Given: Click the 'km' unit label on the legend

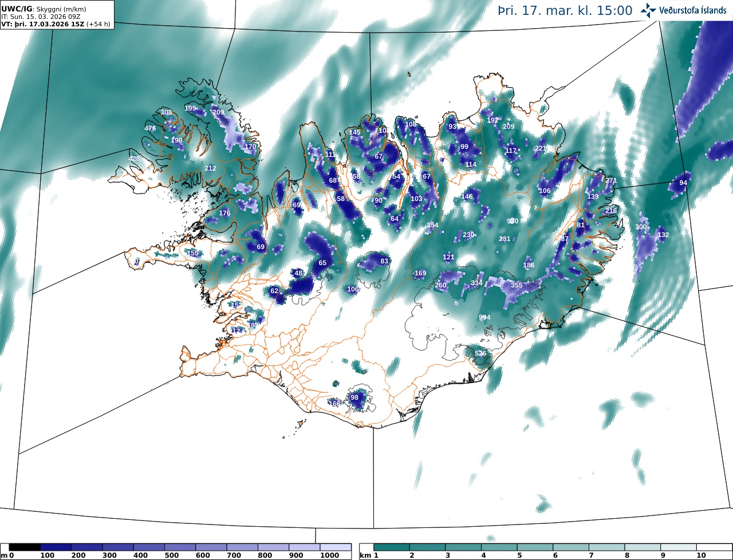Looking at the screenshot, I should (365, 555).
